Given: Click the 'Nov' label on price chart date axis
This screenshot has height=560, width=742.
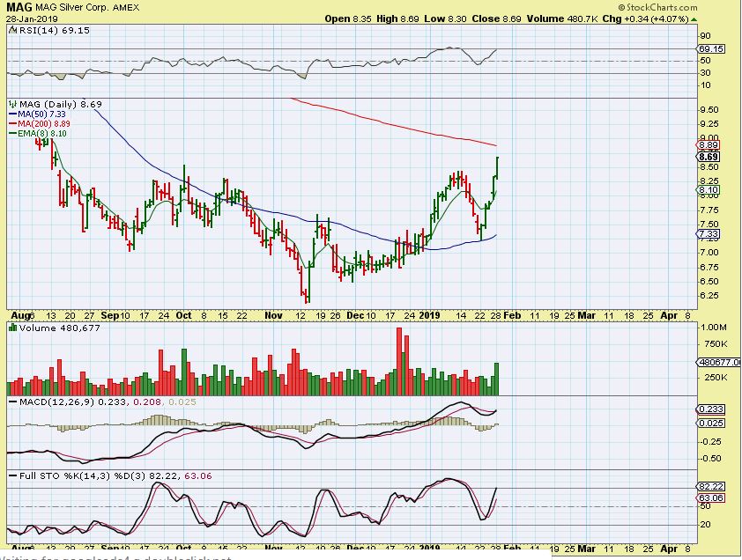Looking at the screenshot, I should pos(273,315).
